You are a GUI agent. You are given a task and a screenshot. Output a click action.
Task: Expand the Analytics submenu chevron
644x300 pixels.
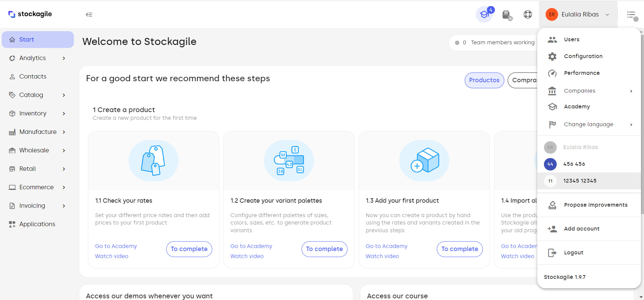(x=64, y=58)
